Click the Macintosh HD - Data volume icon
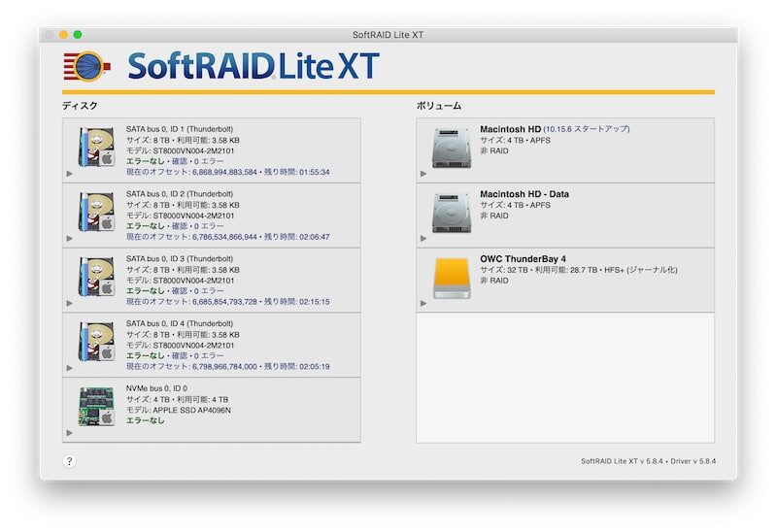777x532 pixels. [452, 213]
